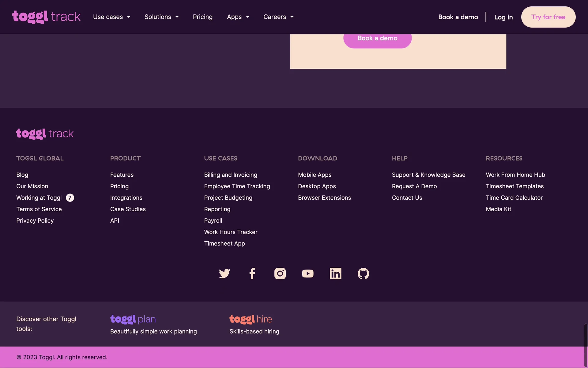
Task: Click the Toggl Track header logo
Action: [46, 17]
